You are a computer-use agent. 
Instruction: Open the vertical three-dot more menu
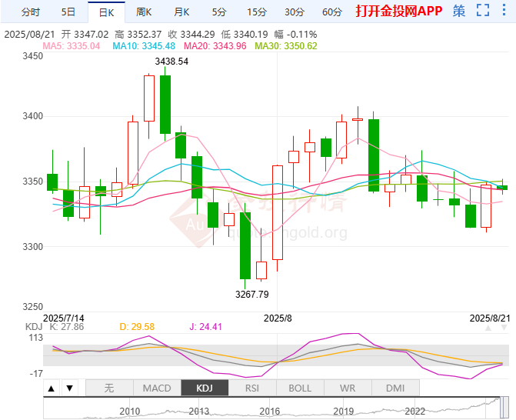pos(504,10)
